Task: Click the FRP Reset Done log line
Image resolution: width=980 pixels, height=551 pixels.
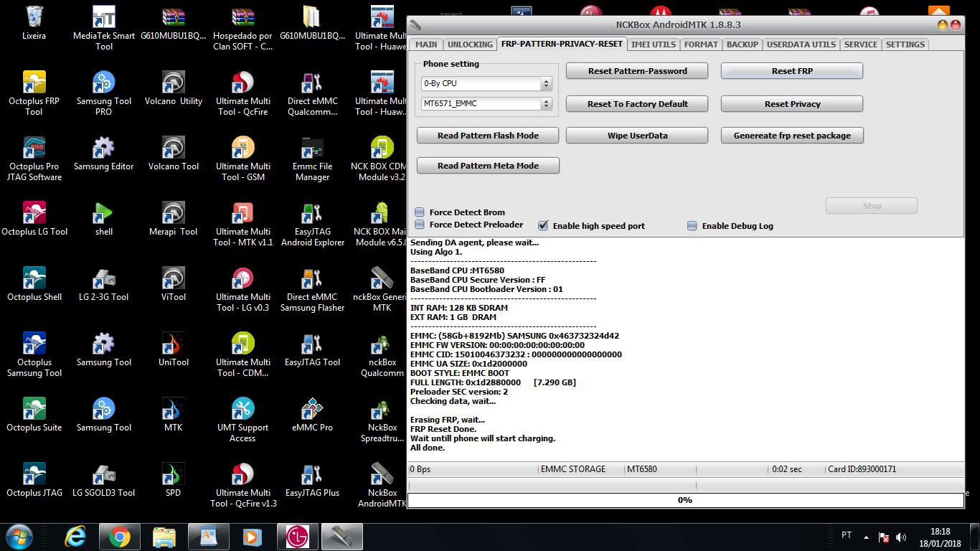Action: (443, 429)
